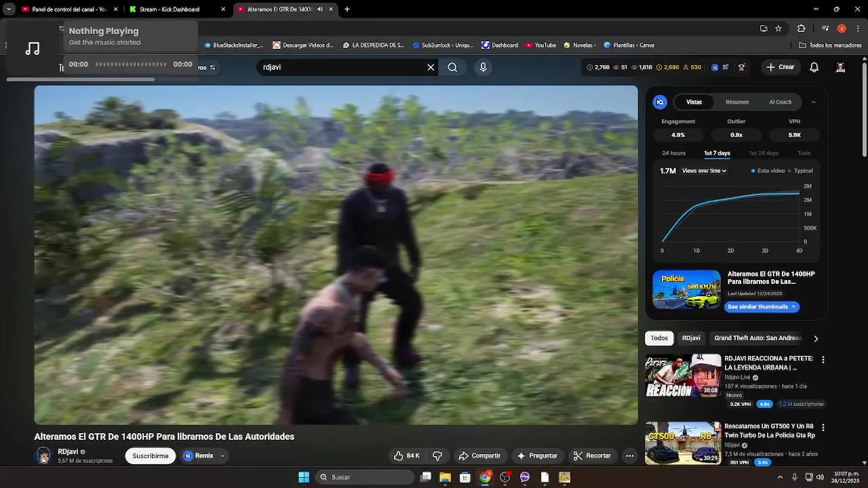Open RDjavi channel avatar
The width and height of the screenshot is (868, 488).
coord(43,455)
